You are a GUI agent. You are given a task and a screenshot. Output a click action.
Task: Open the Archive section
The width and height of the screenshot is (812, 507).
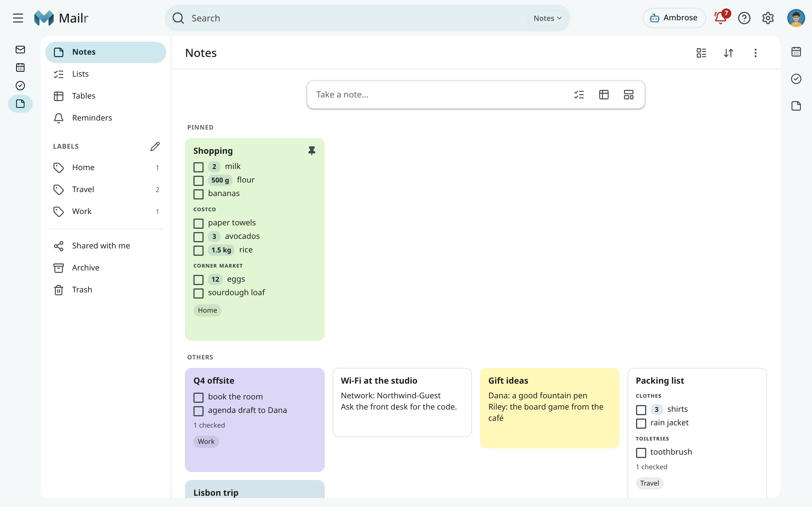tap(106, 268)
